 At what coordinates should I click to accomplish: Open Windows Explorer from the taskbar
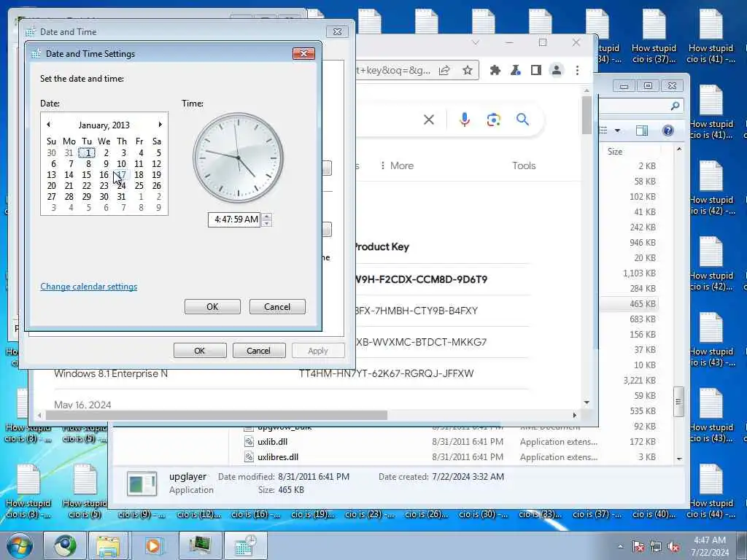coord(109,545)
